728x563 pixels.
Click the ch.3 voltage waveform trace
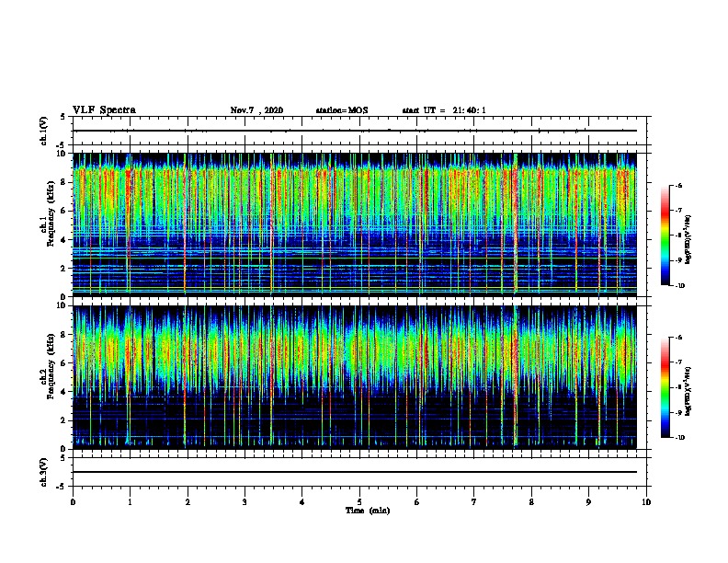[x=355, y=472]
